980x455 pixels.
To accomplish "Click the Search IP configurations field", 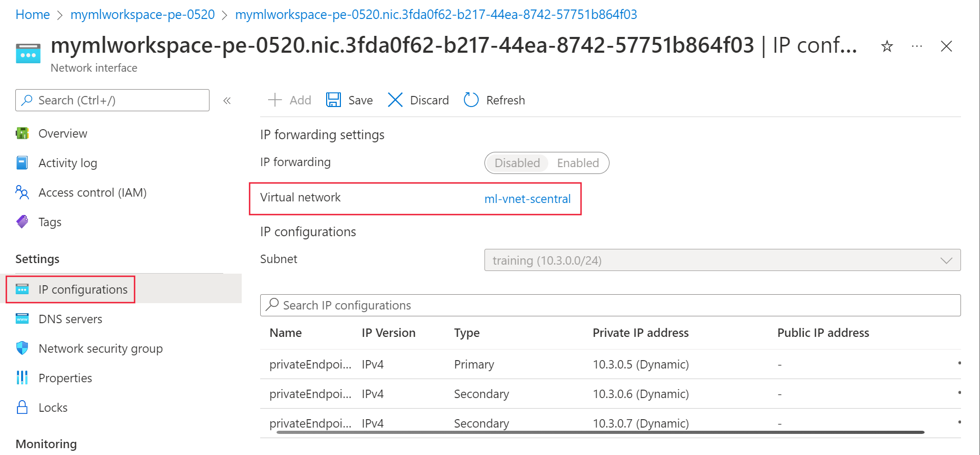I will point(610,305).
